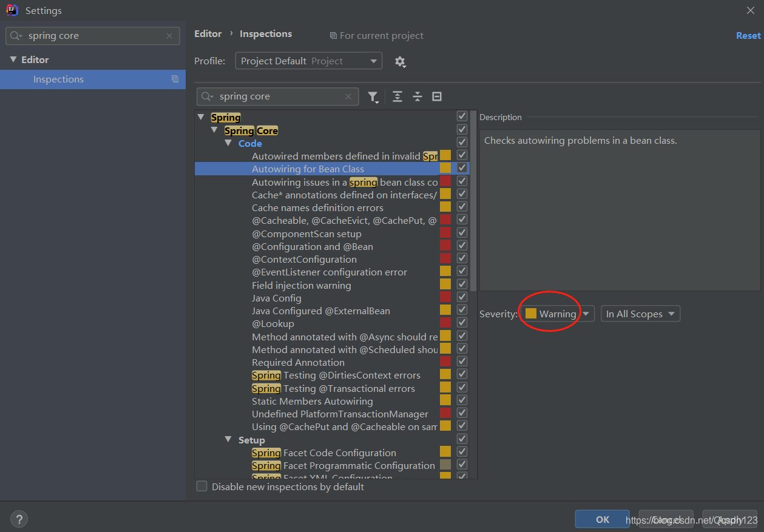Toggle checkbox for Required Annotation
This screenshot has height=532, width=764.
(462, 362)
